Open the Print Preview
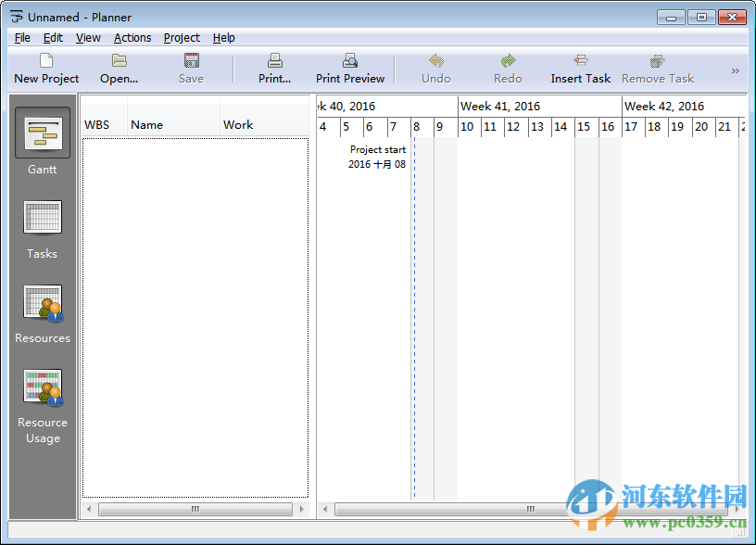The width and height of the screenshot is (756, 545). [x=349, y=67]
